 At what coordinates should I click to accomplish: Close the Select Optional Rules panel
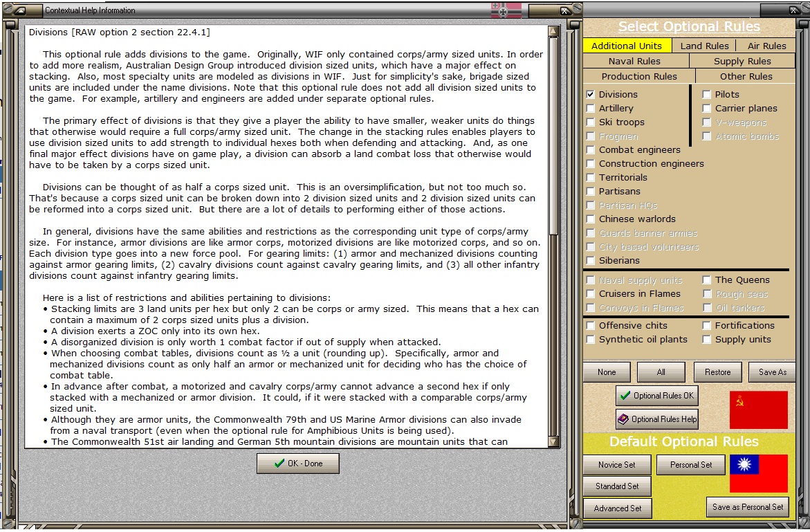(793, 10)
